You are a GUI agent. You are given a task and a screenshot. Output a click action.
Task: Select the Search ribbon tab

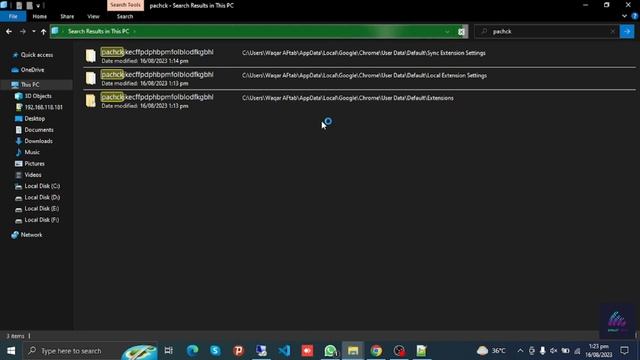point(125,17)
